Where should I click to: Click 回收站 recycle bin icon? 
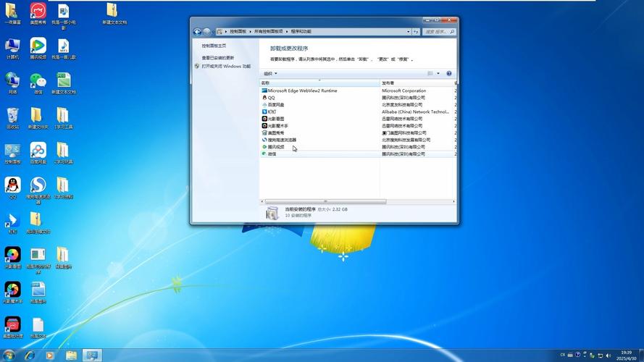click(x=12, y=119)
